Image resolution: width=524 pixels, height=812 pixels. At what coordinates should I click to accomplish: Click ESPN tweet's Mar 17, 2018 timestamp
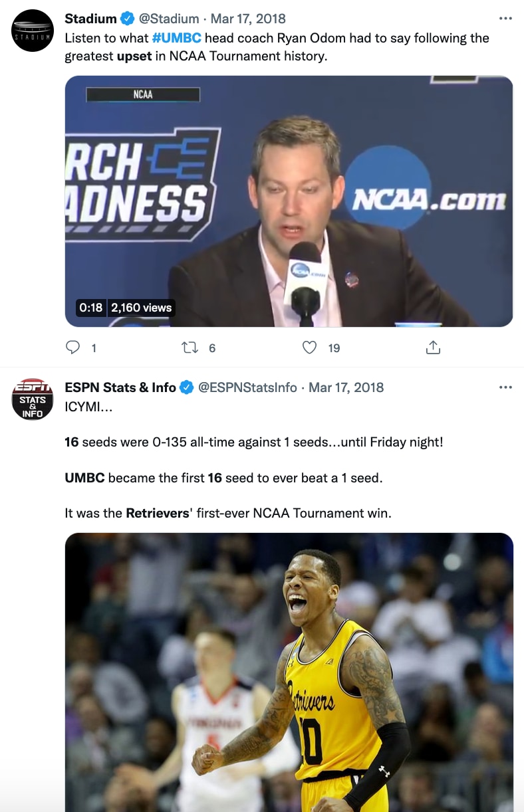[346, 387]
